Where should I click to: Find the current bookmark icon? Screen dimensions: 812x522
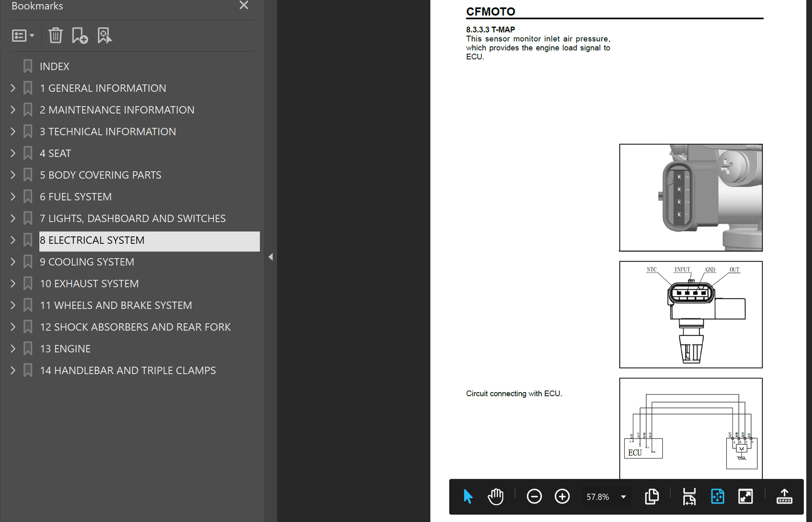(x=105, y=36)
